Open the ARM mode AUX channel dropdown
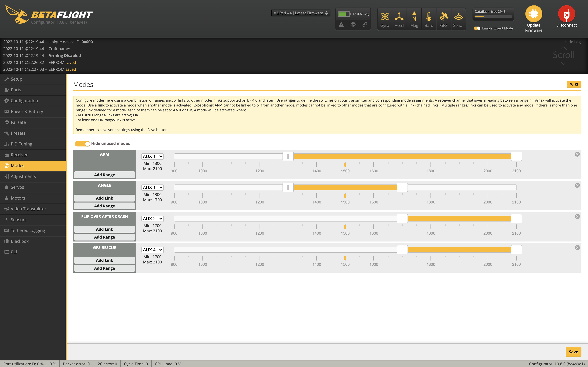 (152, 157)
